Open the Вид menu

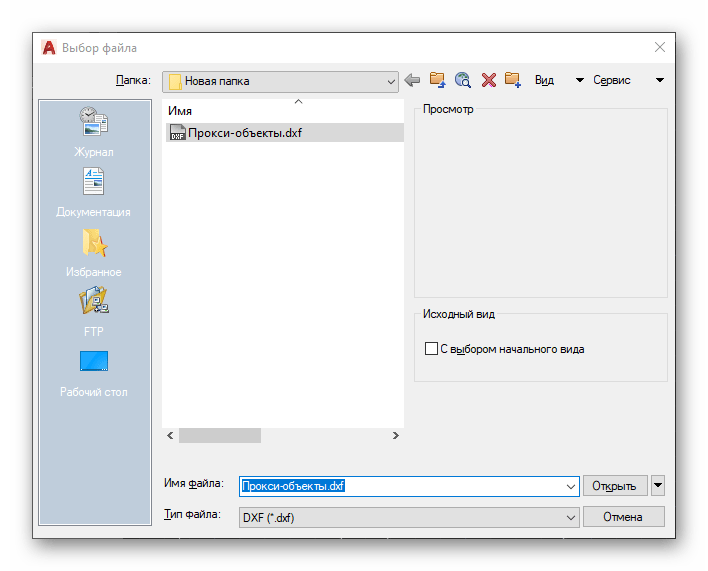tap(544, 80)
